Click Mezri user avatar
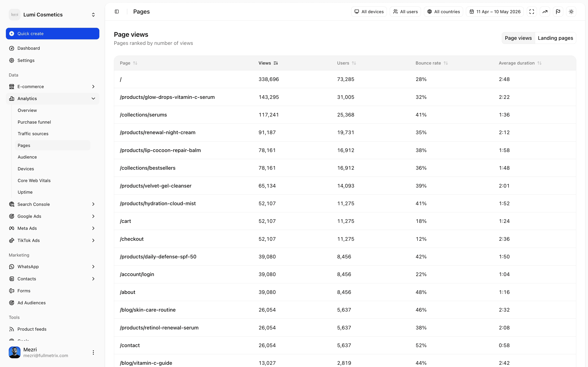The image size is (588, 367). [x=15, y=352]
